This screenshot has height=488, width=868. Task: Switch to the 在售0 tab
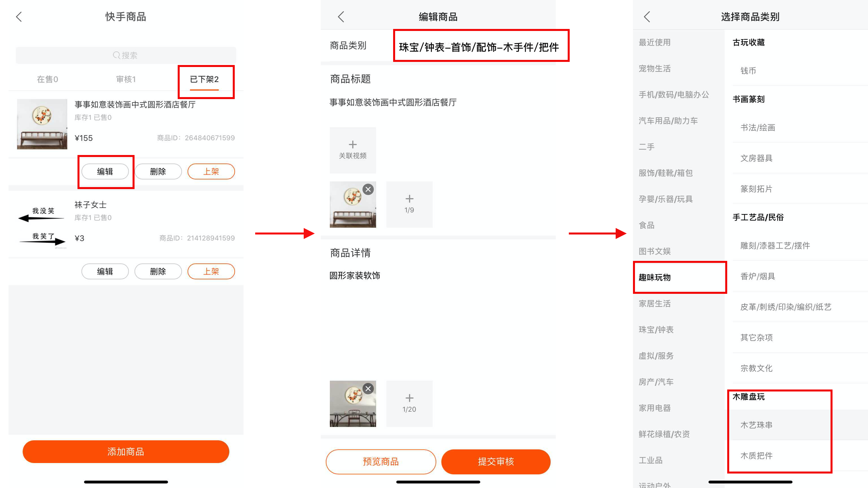coord(47,79)
